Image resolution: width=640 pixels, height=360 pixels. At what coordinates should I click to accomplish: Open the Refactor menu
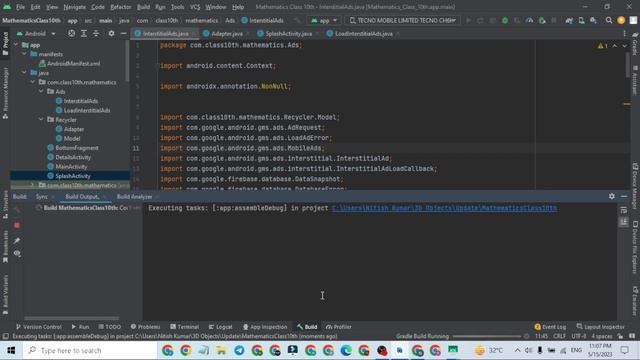[121, 7]
